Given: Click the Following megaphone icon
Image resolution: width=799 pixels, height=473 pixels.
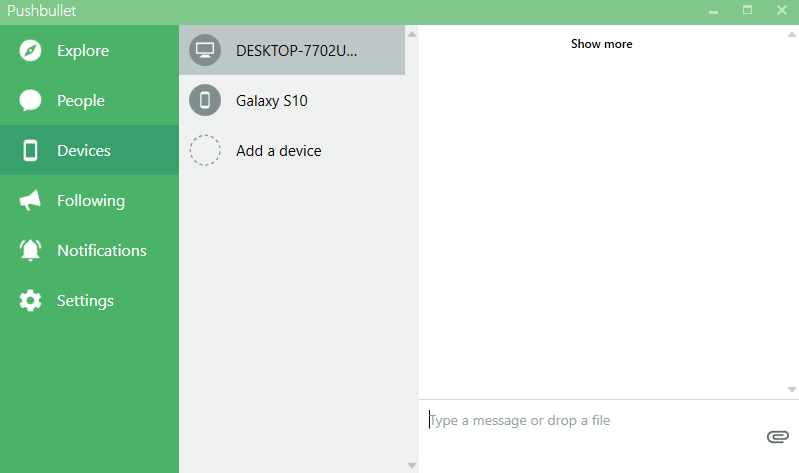Looking at the screenshot, I should (30, 200).
